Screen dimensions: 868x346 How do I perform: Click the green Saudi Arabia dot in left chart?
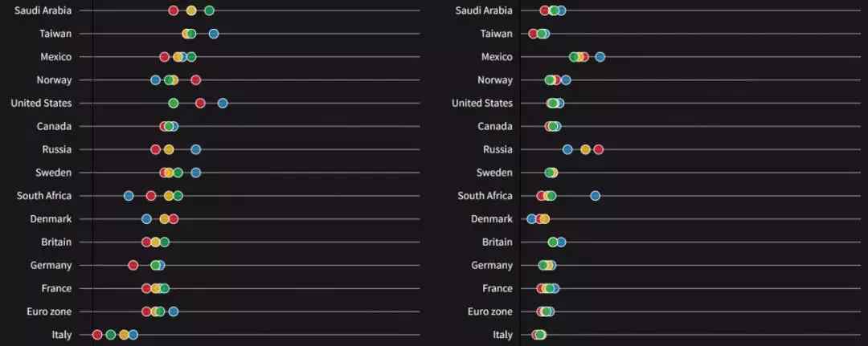point(209,10)
